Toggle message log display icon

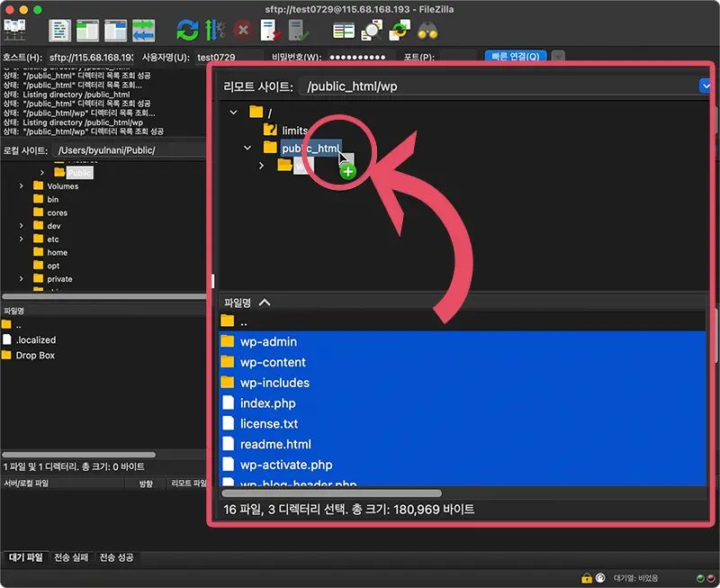[59, 31]
